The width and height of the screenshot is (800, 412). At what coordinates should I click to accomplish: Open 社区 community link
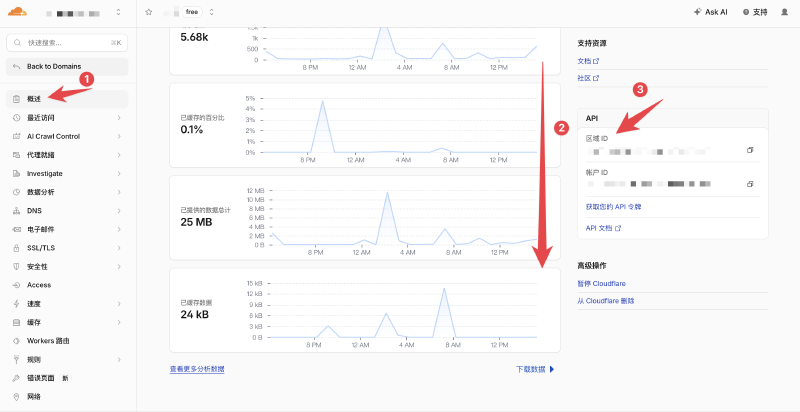point(588,78)
